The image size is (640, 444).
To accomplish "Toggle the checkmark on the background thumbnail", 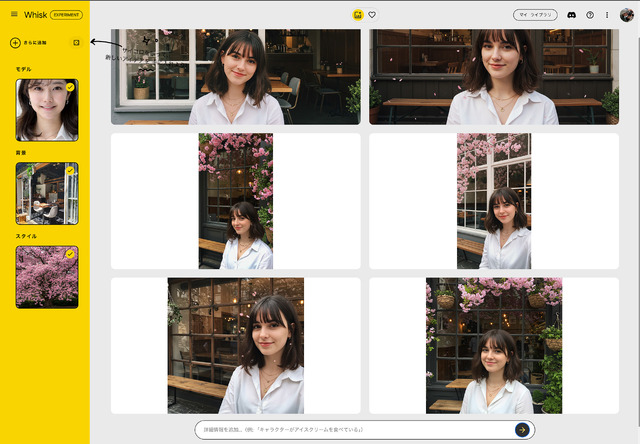I will (70, 170).
